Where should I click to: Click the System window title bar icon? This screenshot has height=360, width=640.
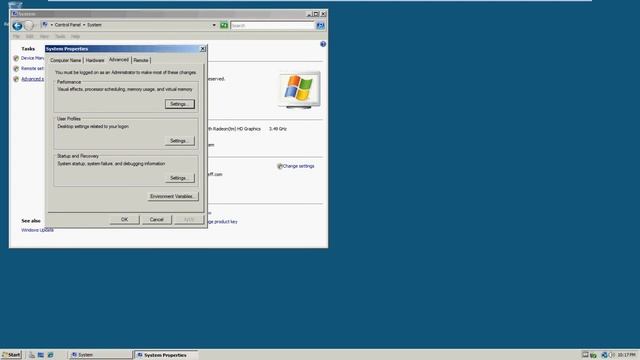click(x=15, y=14)
